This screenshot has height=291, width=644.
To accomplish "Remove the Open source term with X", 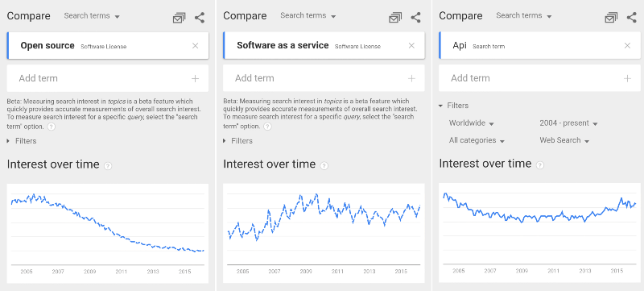I will (195, 46).
